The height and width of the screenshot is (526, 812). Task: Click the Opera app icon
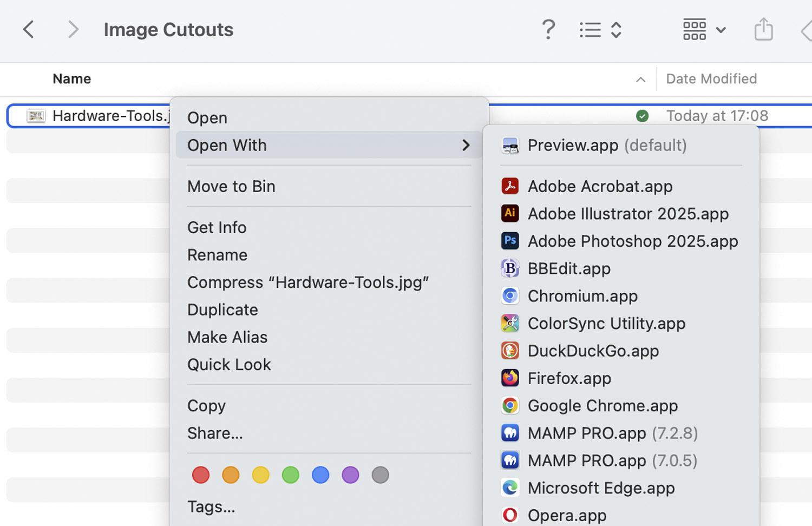point(510,515)
